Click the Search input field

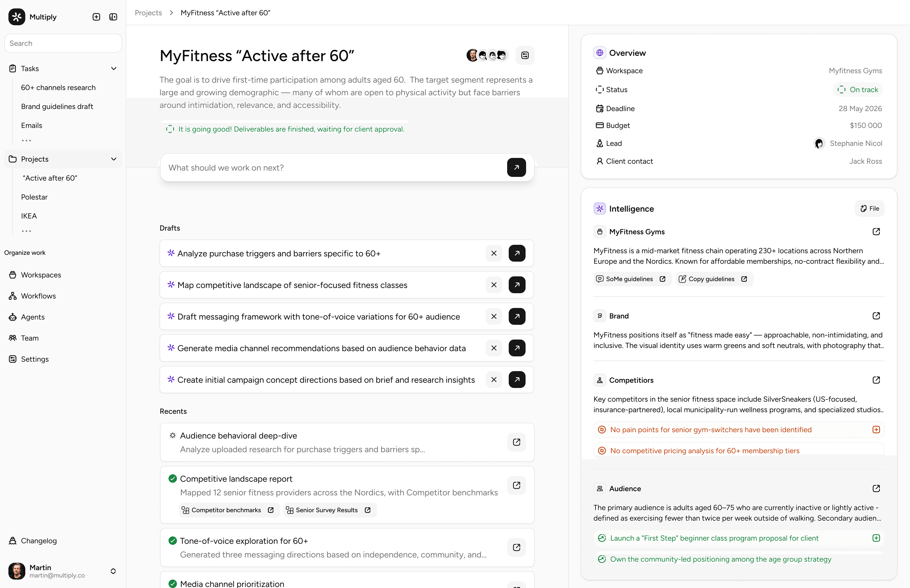point(63,43)
